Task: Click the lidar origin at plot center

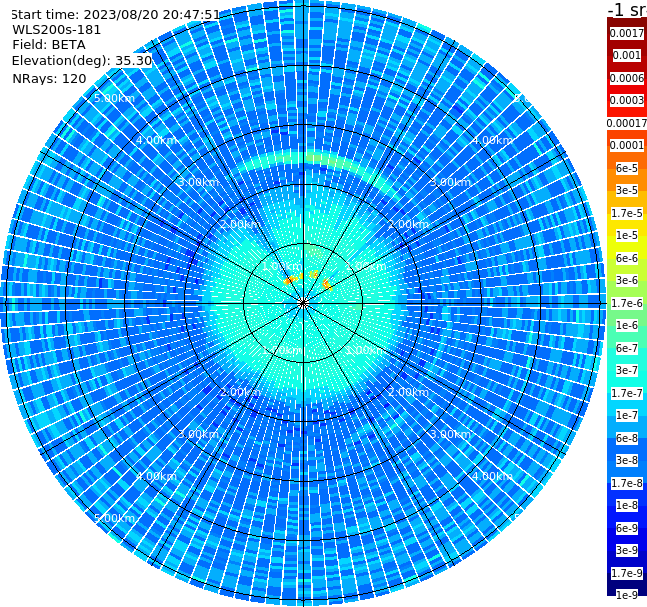Action: (x=303, y=303)
